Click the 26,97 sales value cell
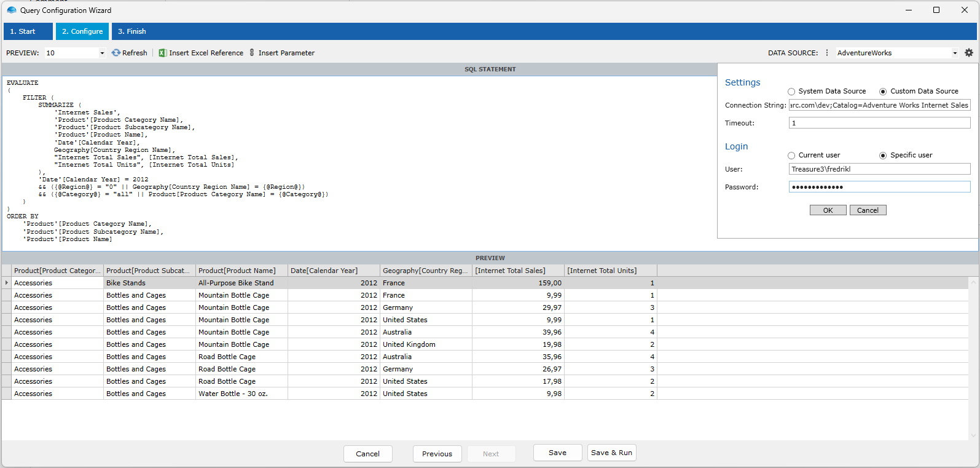This screenshot has height=468, width=980. tap(519, 369)
